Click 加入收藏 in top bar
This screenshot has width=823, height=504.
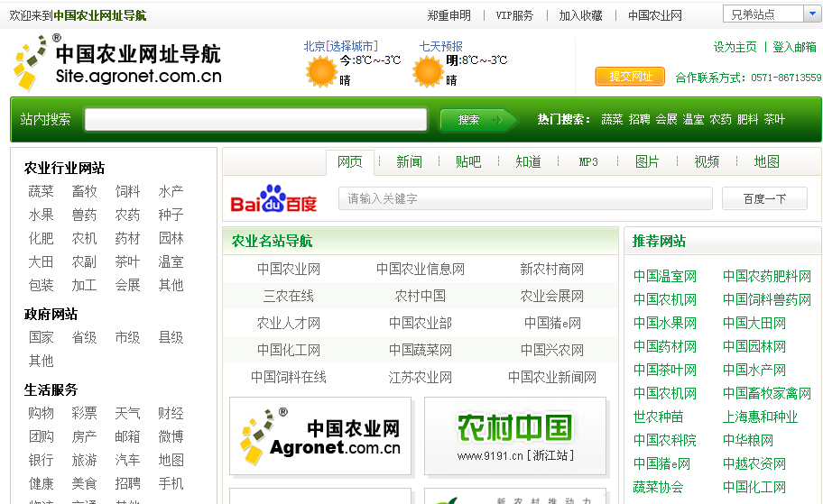click(x=580, y=15)
